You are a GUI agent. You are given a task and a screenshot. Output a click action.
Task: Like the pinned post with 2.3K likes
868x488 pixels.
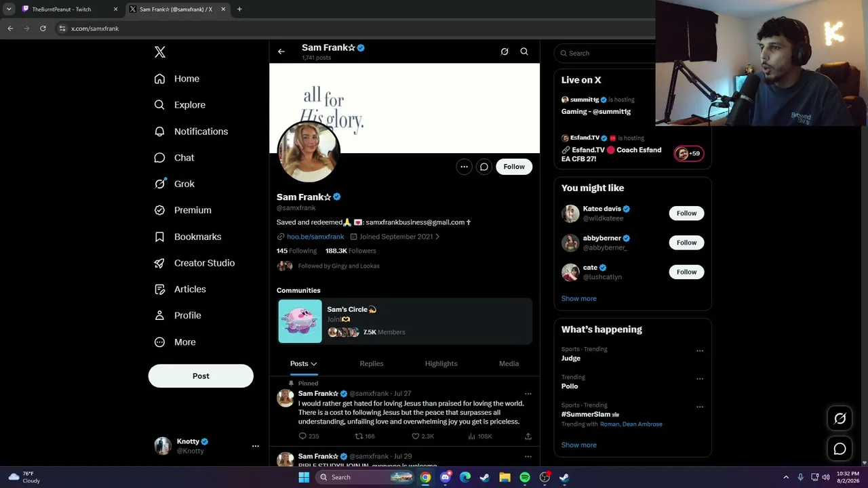click(x=422, y=436)
